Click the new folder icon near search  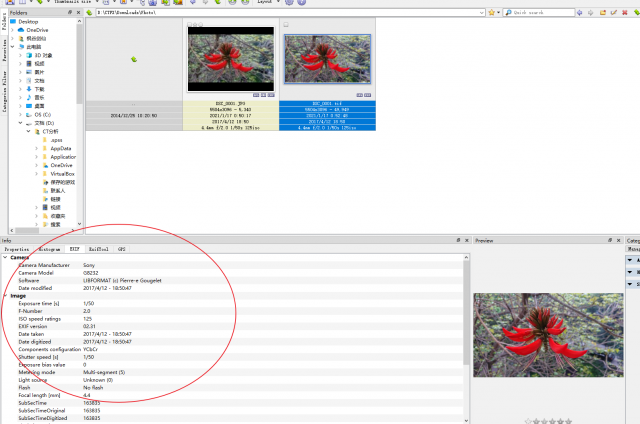tap(602, 13)
